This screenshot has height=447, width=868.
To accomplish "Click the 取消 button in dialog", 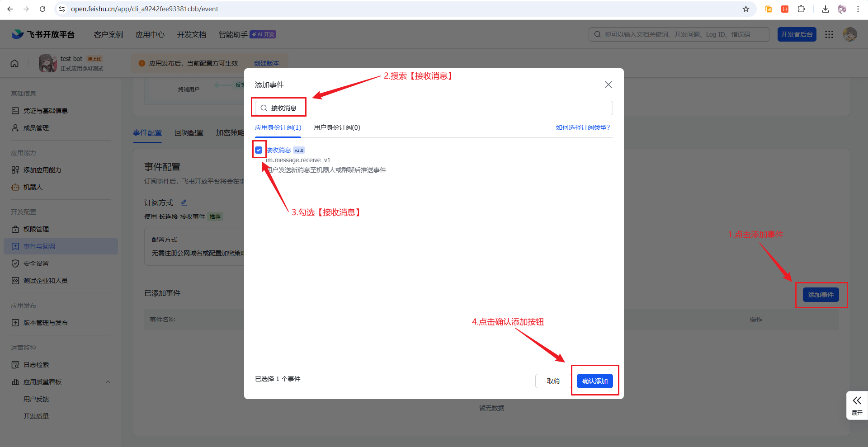I will (553, 381).
